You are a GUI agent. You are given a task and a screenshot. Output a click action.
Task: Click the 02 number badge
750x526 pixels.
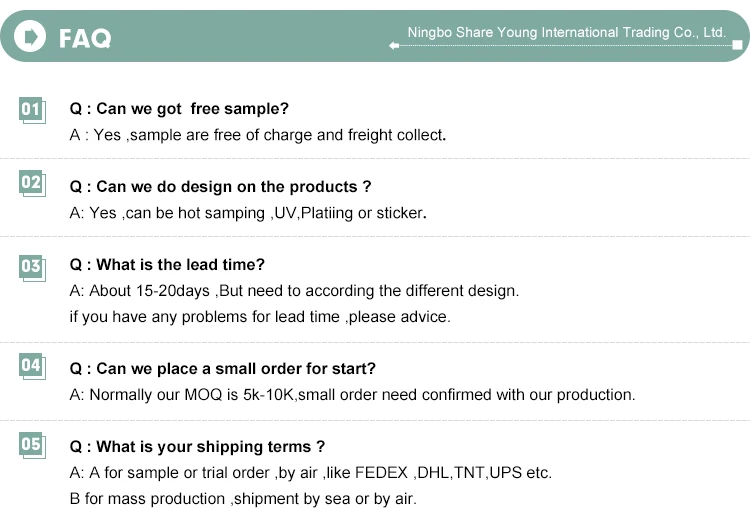pos(31,183)
